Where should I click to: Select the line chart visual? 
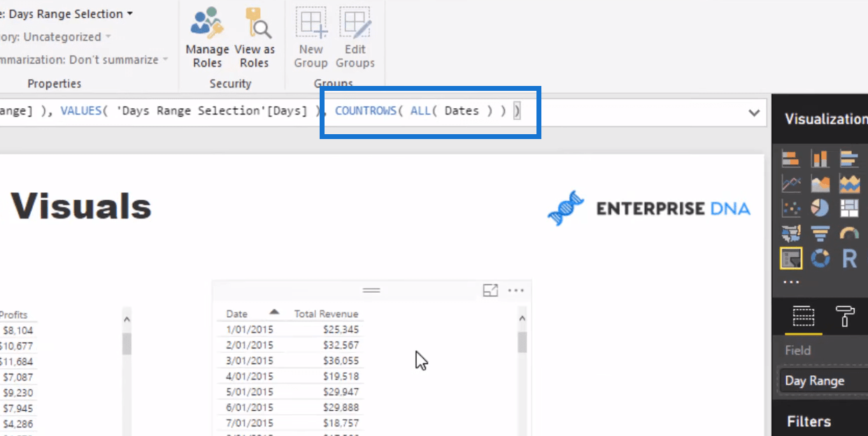(x=791, y=184)
